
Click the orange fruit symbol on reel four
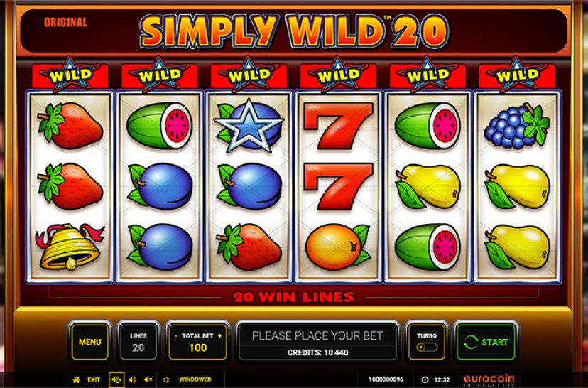tap(338, 247)
